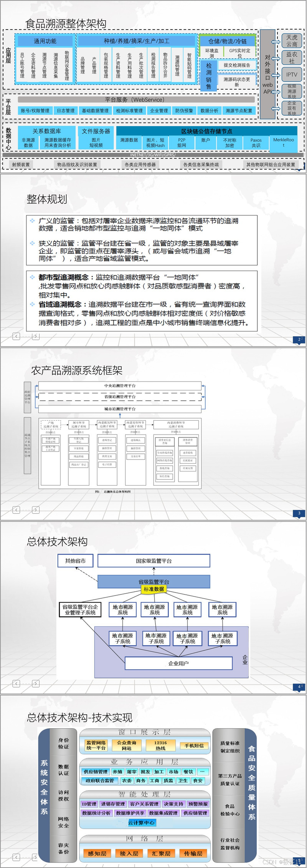Click the 通用功能 header box

click(45, 41)
